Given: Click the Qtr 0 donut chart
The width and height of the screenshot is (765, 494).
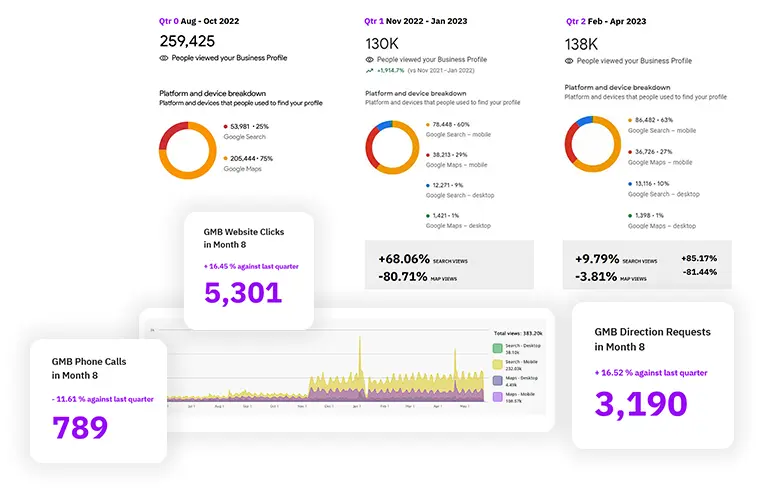Looking at the screenshot, I should click(x=188, y=150).
